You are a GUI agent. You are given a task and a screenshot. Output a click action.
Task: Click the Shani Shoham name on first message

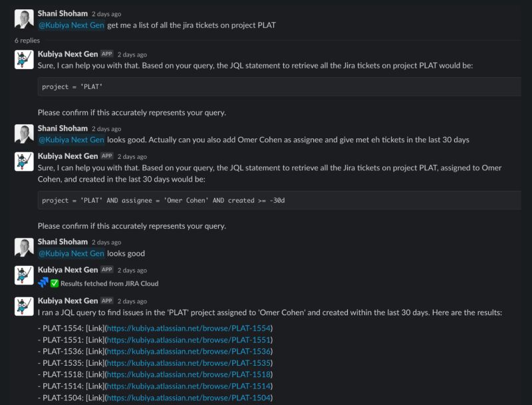[x=63, y=13]
